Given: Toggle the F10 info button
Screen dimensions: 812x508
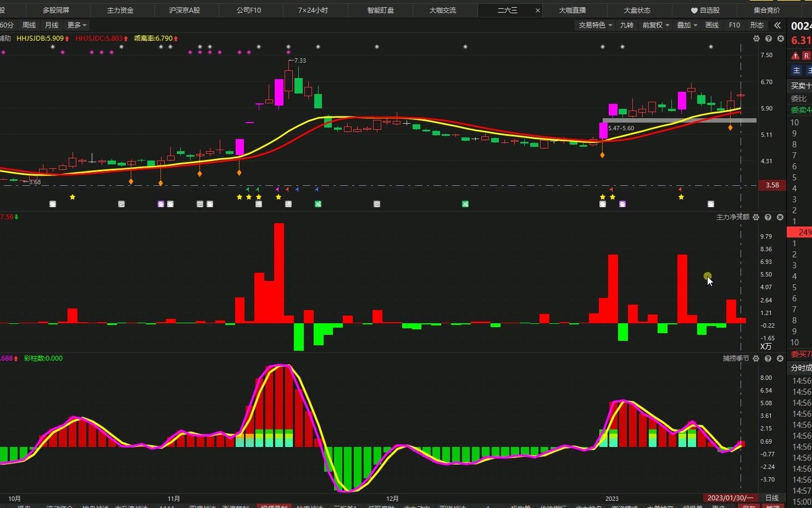Looking at the screenshot, I should pos(735,25).
